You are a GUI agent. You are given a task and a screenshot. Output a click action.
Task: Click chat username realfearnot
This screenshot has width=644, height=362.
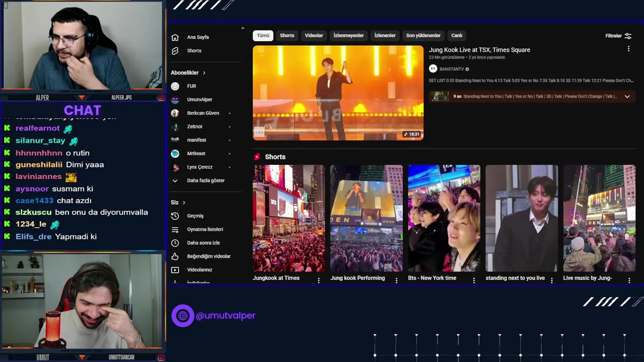click(x=38, y=128)
